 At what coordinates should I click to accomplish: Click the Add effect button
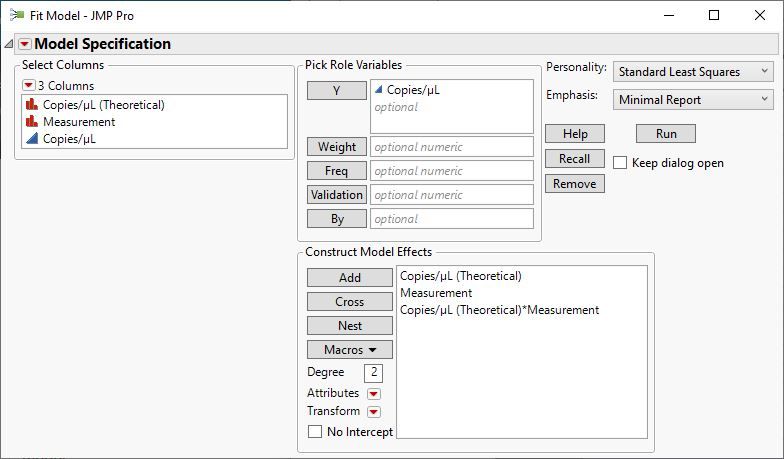click(349, 278)
